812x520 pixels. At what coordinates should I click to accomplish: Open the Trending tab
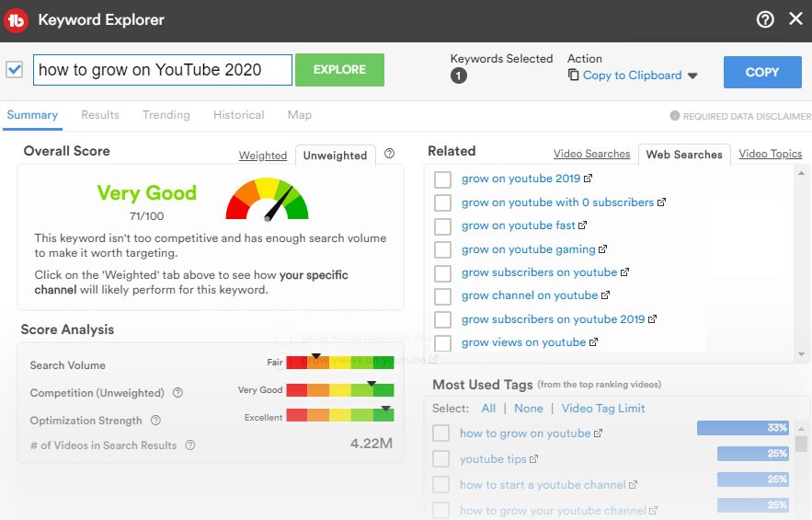[166, 115]
